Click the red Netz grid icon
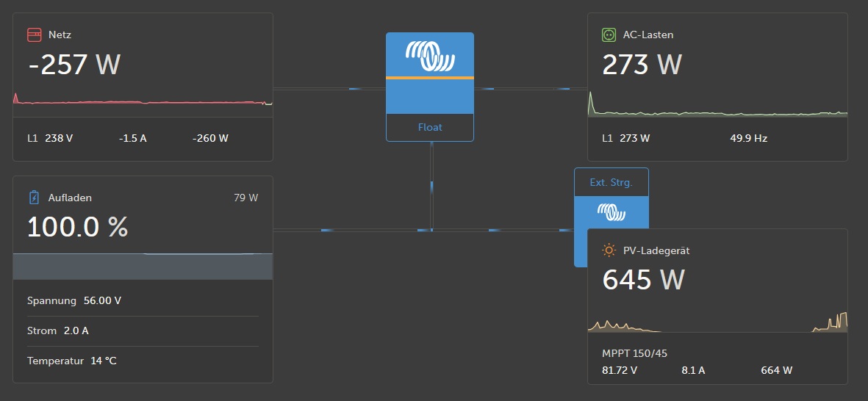Image resolution: width=868 pixels, height=401 pixels. pyautogui.click(x=34, y=35)
